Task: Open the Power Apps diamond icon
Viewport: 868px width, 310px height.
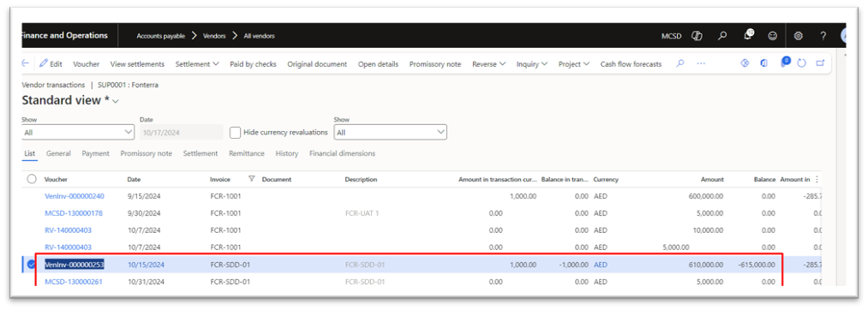Action: (x=745, y=63)
